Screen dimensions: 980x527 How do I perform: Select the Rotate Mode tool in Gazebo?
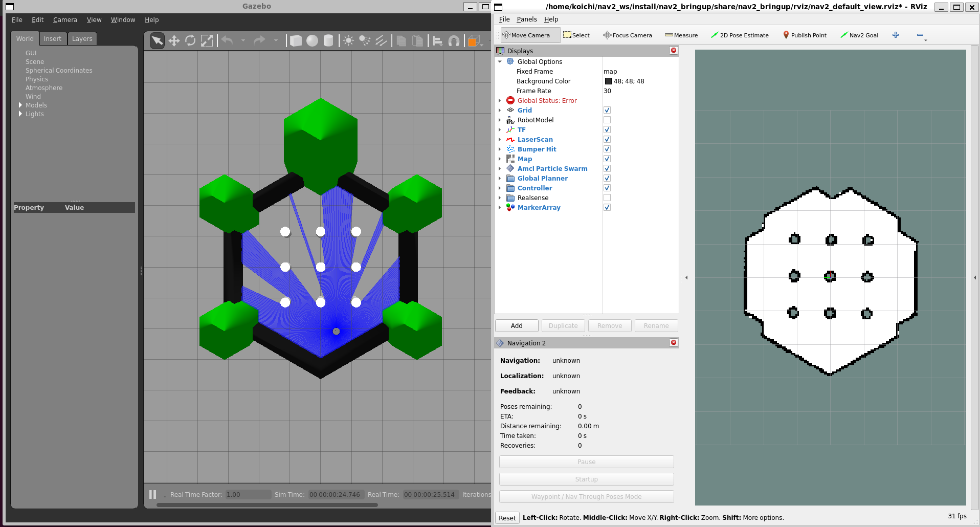point(190,40)
